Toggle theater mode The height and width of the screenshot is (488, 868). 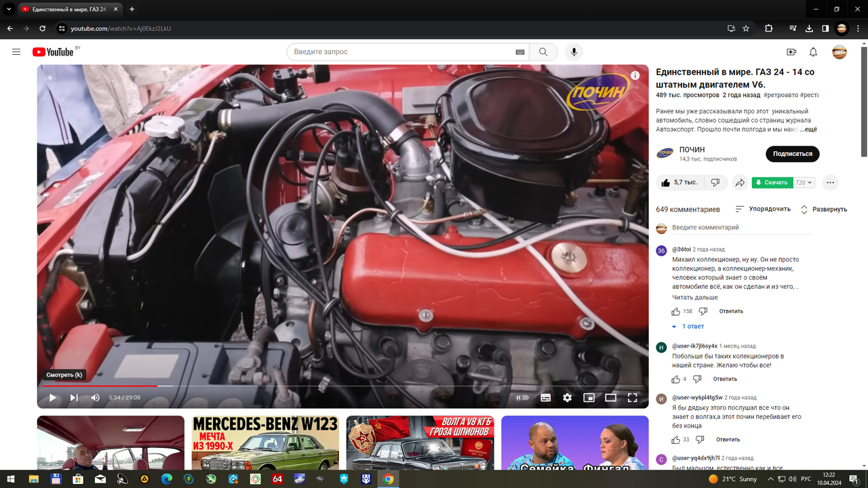pyautogui.click(x=610, y=398)
